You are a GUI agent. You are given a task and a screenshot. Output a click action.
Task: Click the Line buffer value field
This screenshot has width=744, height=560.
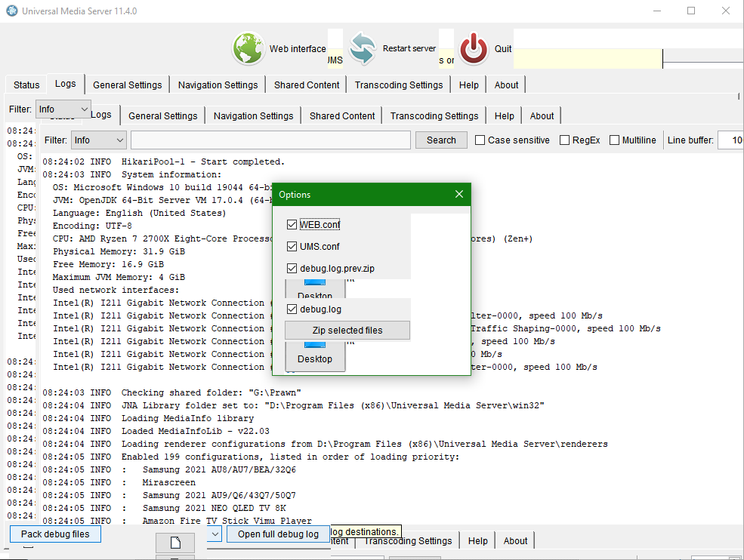click(x=730, y=140)
